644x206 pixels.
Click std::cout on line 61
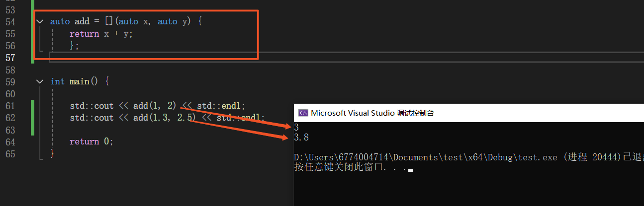click(92, 106)
